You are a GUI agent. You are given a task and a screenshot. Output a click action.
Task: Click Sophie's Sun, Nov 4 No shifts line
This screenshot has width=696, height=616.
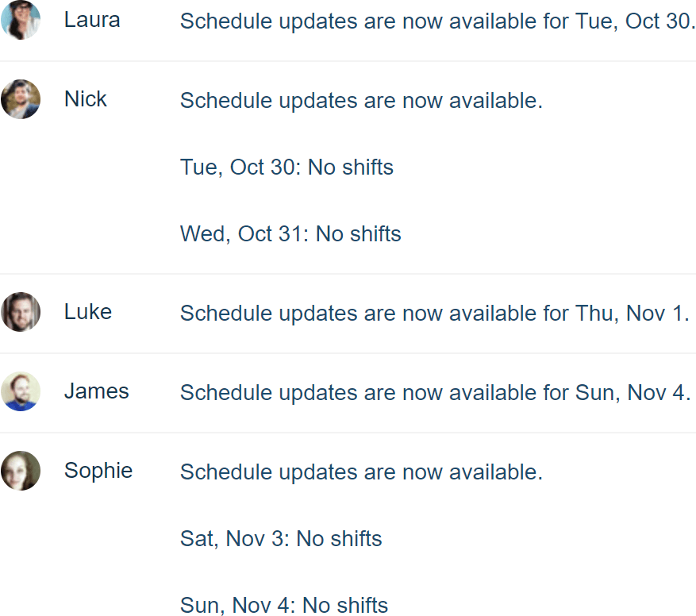284,606
